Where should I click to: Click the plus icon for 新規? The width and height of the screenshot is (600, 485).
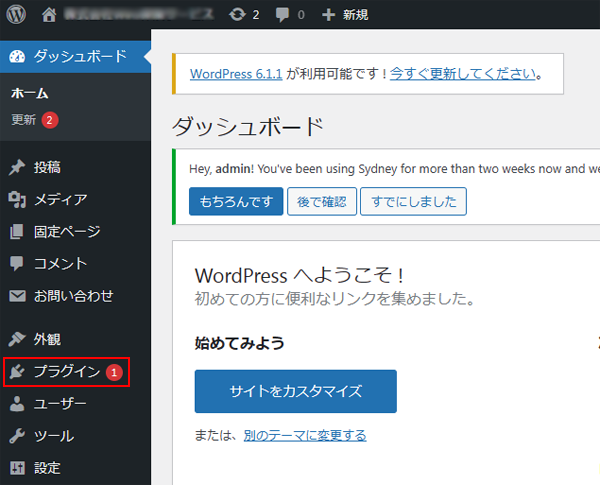coord(328,15)
